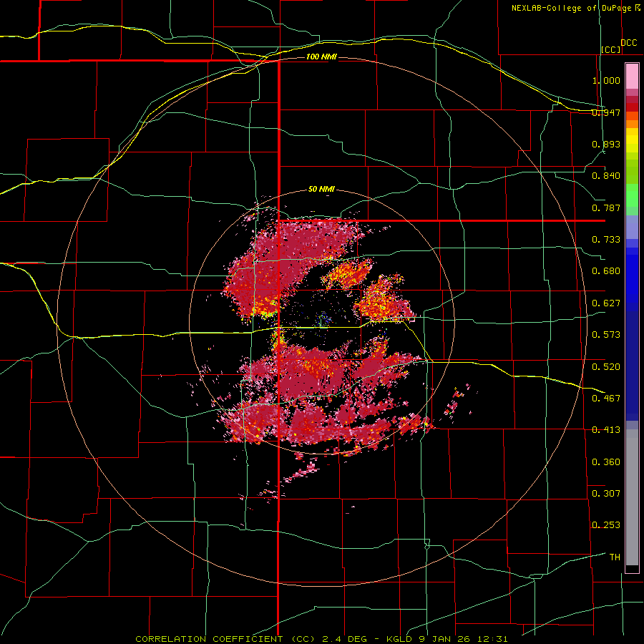Select the 0.627 scale value
This screenshot has height=644, width=644.
(x=606, y=303)
